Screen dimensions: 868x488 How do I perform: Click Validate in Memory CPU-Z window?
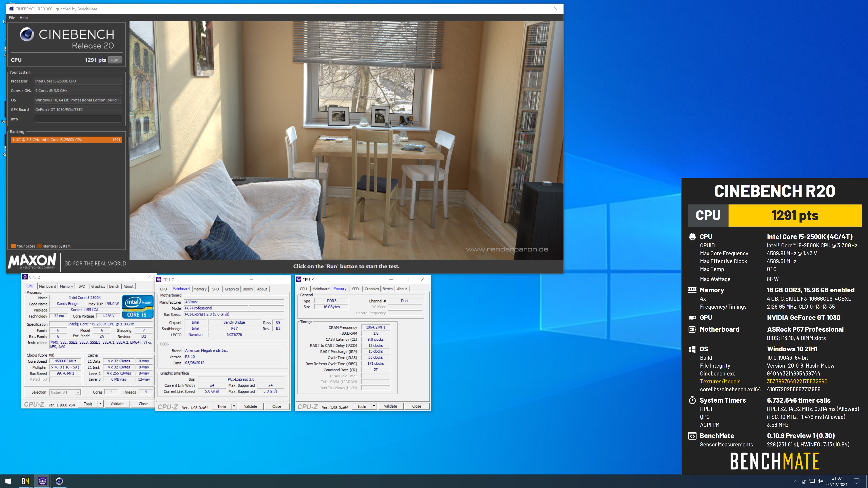pos(390,406)
